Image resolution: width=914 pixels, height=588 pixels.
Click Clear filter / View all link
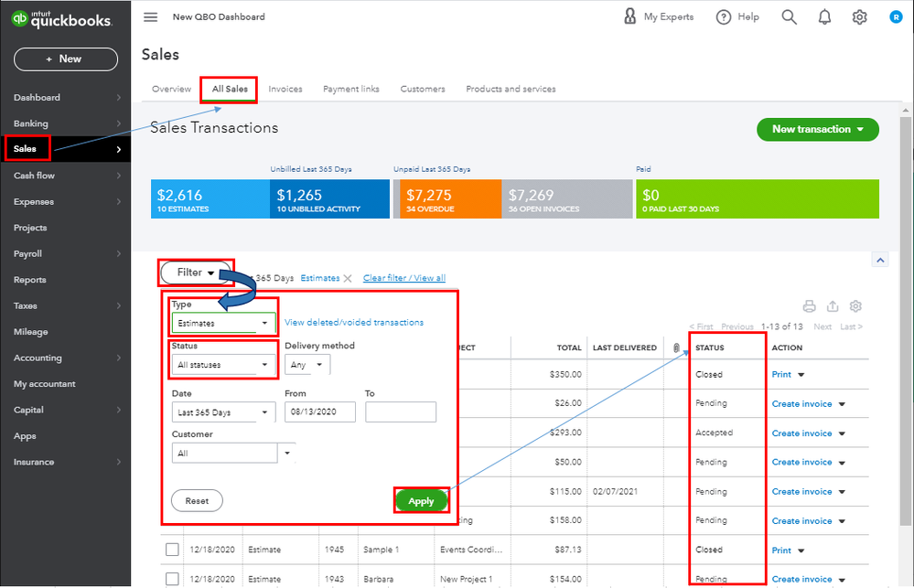click(x=404, y=278)
